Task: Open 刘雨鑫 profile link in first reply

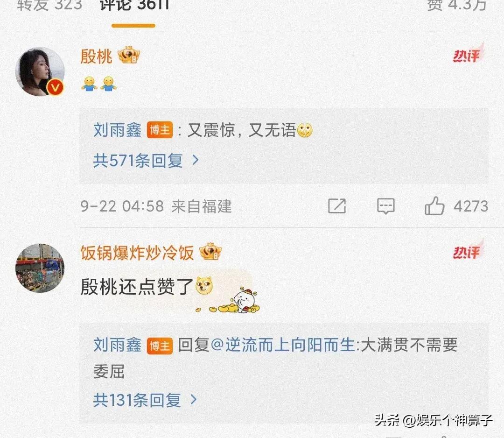Action: (117, 130)
